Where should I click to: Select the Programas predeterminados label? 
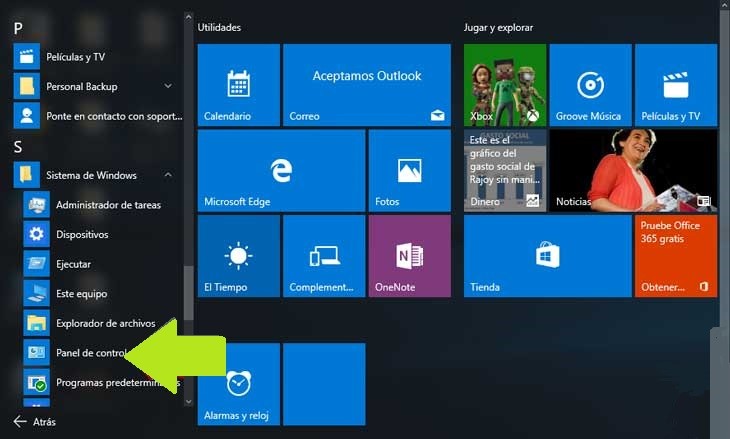click(x=118, y=383)
